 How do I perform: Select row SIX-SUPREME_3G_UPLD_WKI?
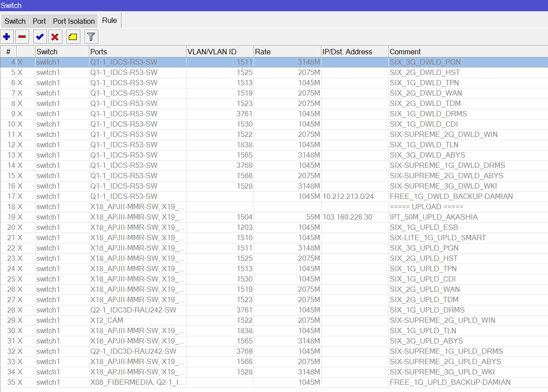click(274, 372)
